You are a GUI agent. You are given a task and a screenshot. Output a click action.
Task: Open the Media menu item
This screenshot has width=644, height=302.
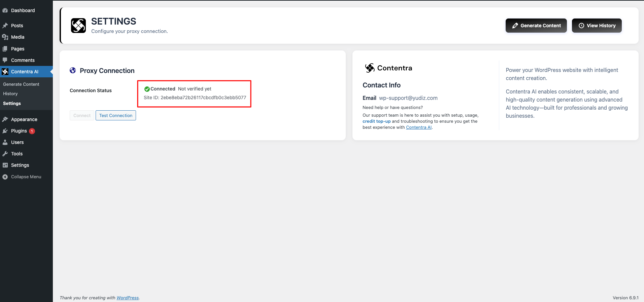pyautogui.click(x=26, y=37)
